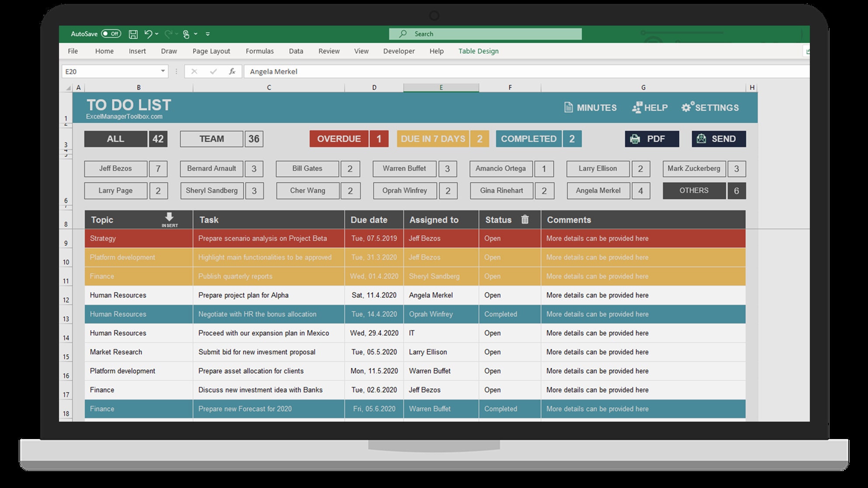Click the HELP icon in the header
868x488 pixels.
(637, 107)
